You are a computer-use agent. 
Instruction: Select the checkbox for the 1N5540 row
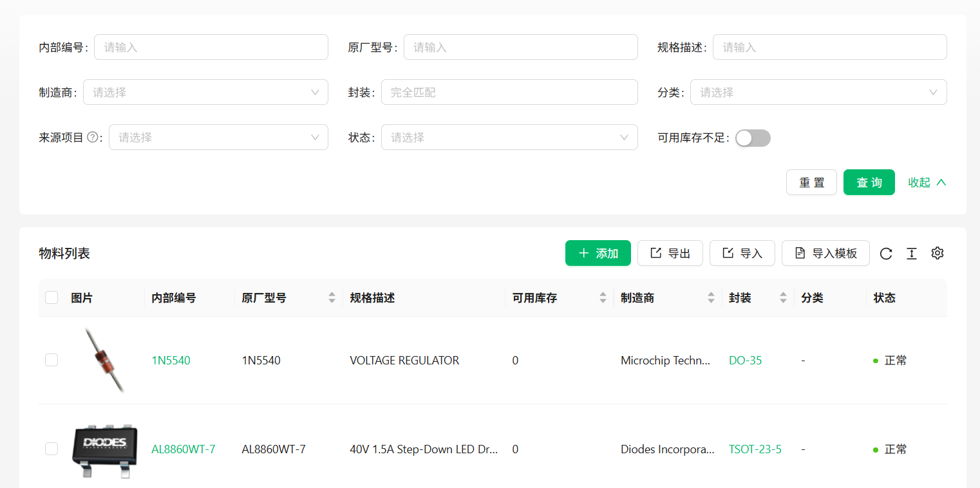pos(52,361)
